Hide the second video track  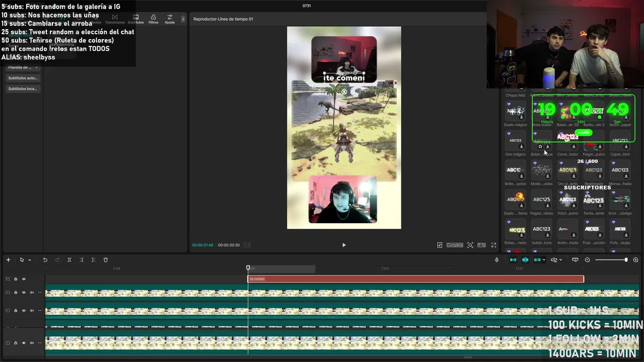tap(24, 311)
